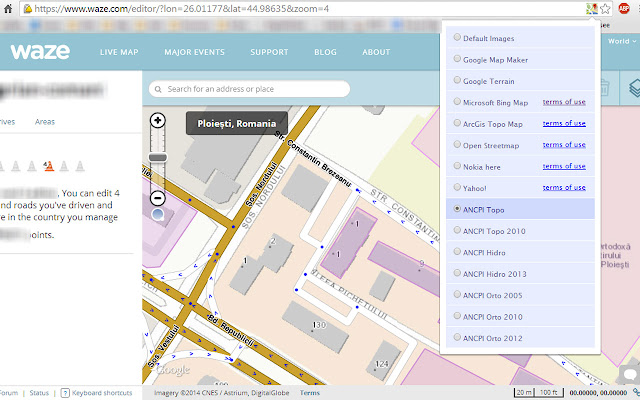The height and width of the screenshot is (400, 640).
Task: Click the search magnifier icon
Action: [x=158, y=89]
